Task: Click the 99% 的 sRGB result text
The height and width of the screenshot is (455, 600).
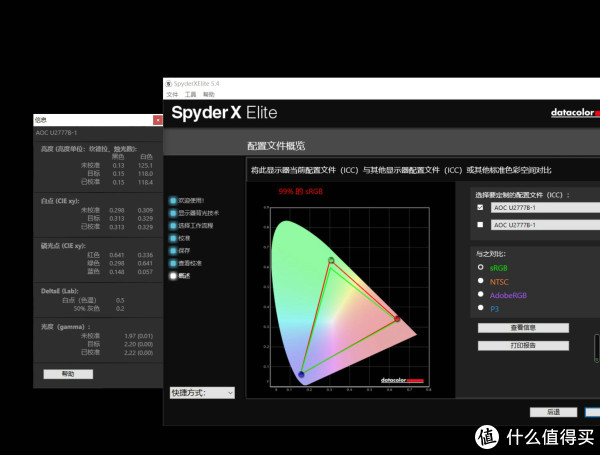Action: (300, 191)
